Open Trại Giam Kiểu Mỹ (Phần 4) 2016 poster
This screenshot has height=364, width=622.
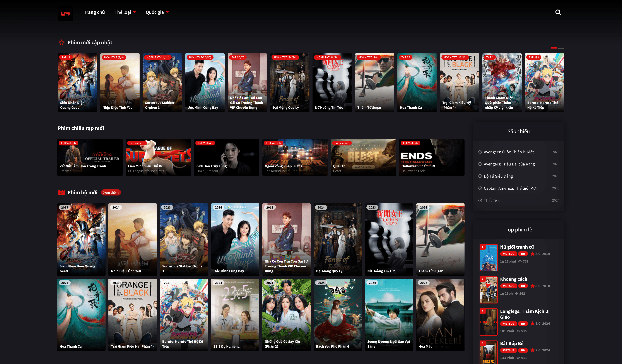pos(133,315)
